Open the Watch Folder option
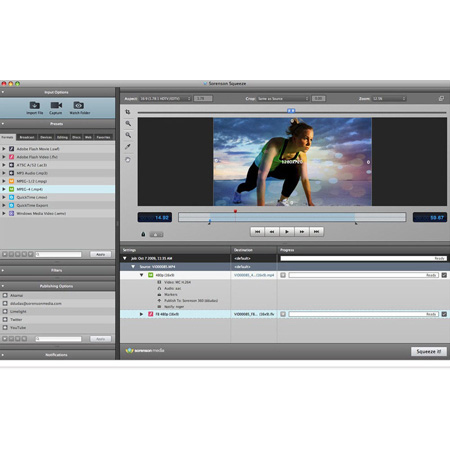The image size is (450, 450). (x=79, y=108)
